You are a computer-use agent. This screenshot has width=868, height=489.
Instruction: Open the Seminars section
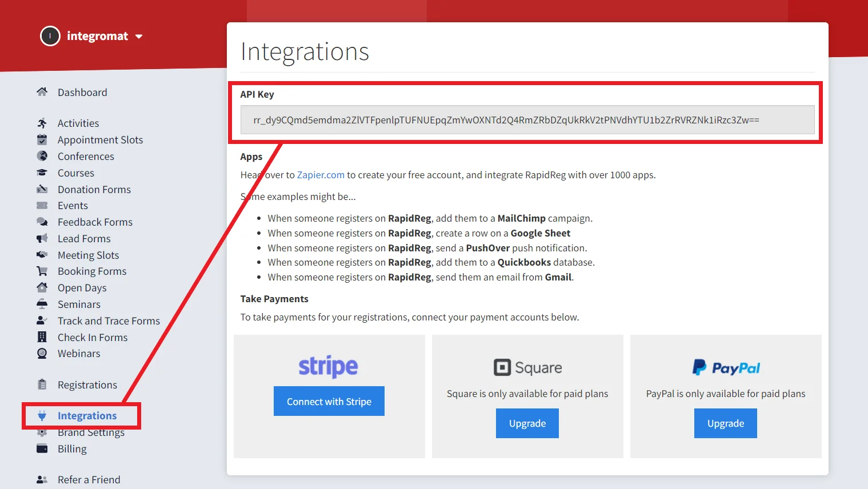pyautogui.click(x=79, y=304)
